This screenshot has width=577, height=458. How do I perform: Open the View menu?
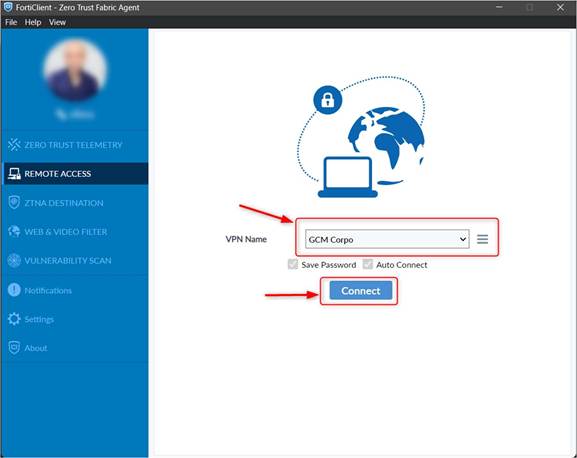click(57, 22)
